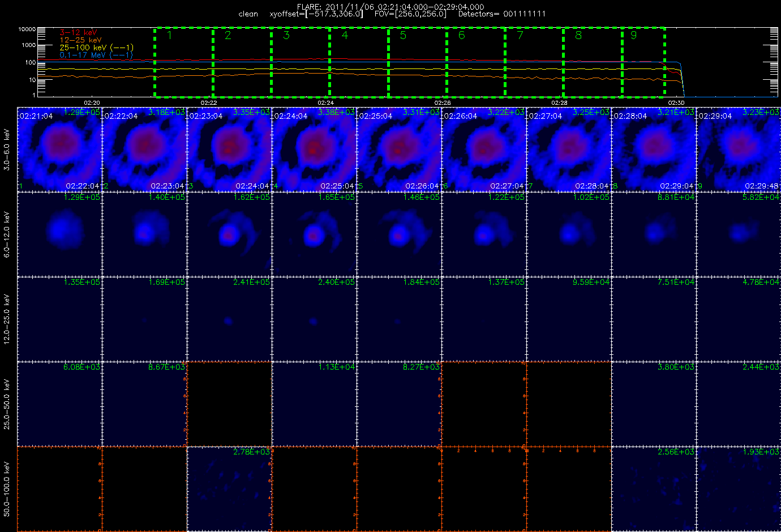
Task: Select interval marker 3 in the light curve
Action: click(x=286, y=35)
